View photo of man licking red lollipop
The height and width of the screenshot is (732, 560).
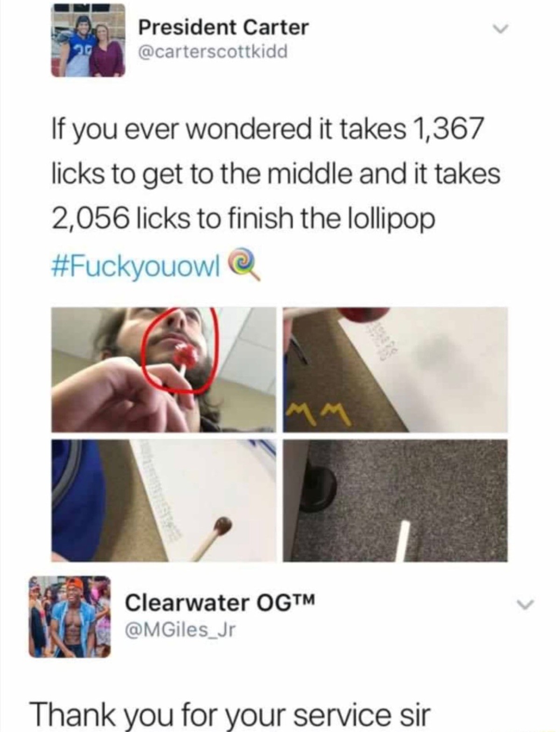click(x=163, y=369)
